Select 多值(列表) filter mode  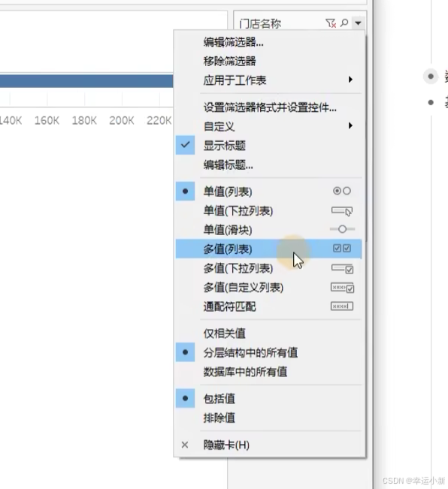(x=268, y=249)
